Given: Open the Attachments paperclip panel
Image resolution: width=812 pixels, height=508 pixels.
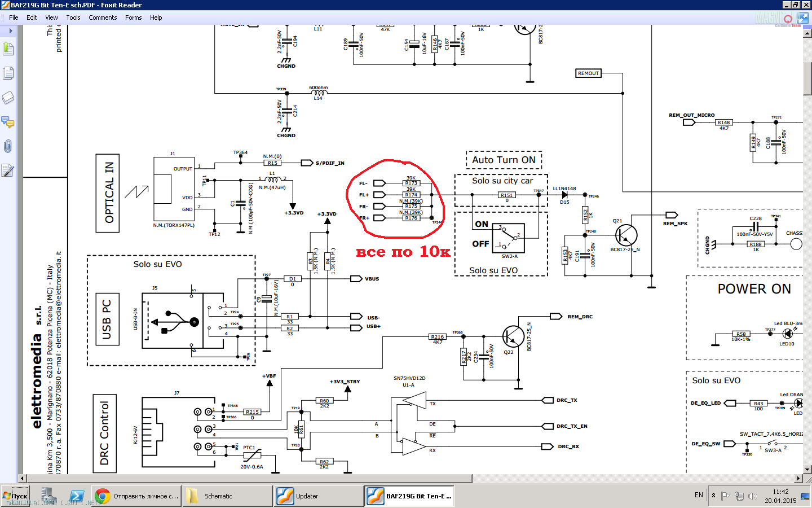Looking at the screenshot, I should coord(8,147).
